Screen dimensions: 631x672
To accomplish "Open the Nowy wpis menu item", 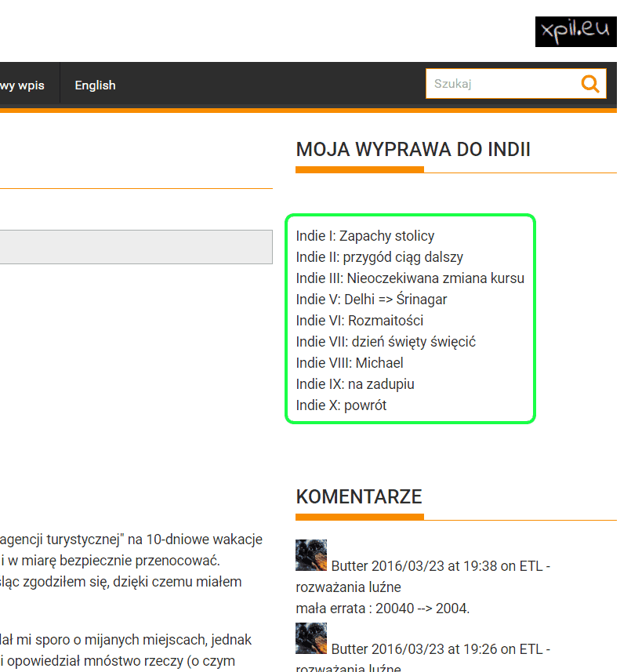I will pos(24,85).
